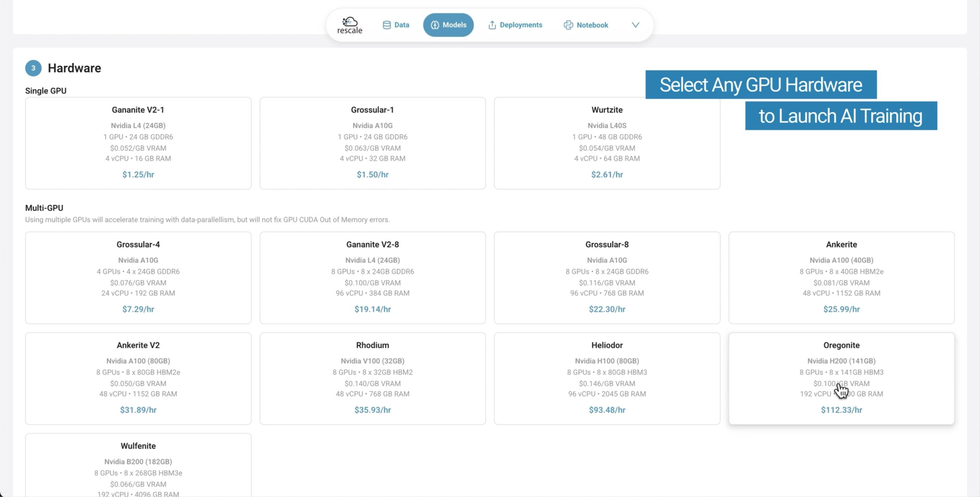980x497 pixels.
Task: Click the Nvidia B200 (182GB) text
Action: [138, 462]
